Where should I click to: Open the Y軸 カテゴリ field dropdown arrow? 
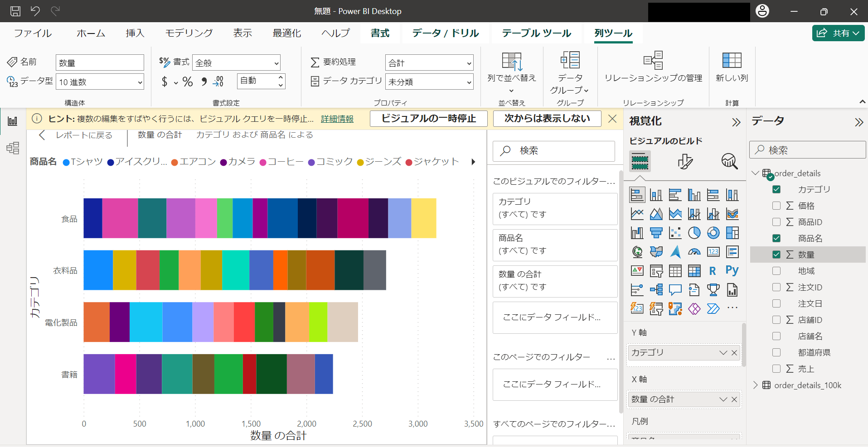coord(723,352)
